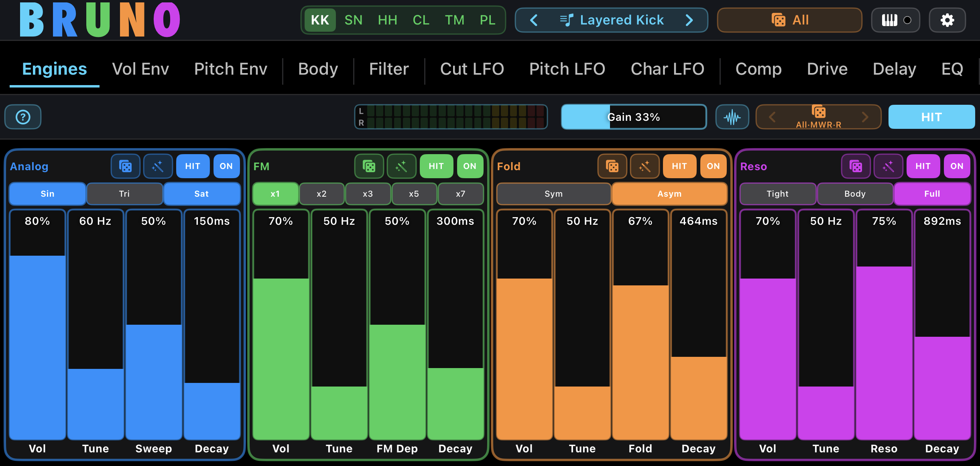
Task: Toggle FM engine ON
Action: coord(470,166)
